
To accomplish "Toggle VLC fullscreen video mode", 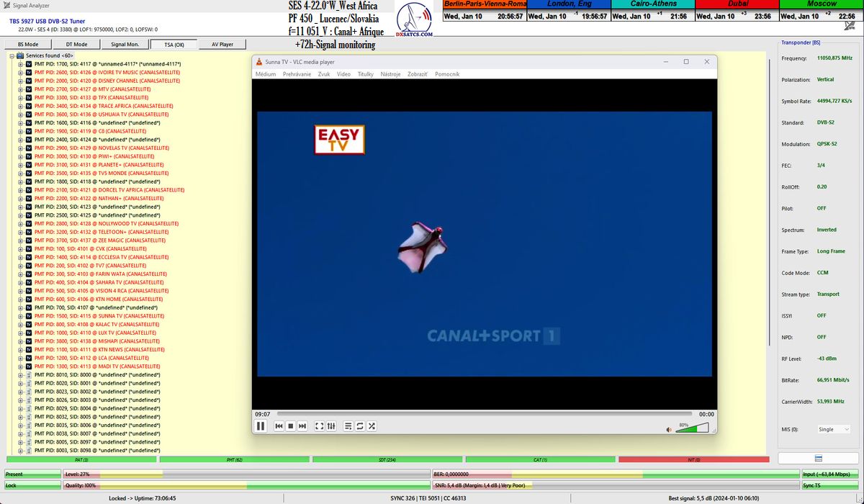I will coord(320,426).
